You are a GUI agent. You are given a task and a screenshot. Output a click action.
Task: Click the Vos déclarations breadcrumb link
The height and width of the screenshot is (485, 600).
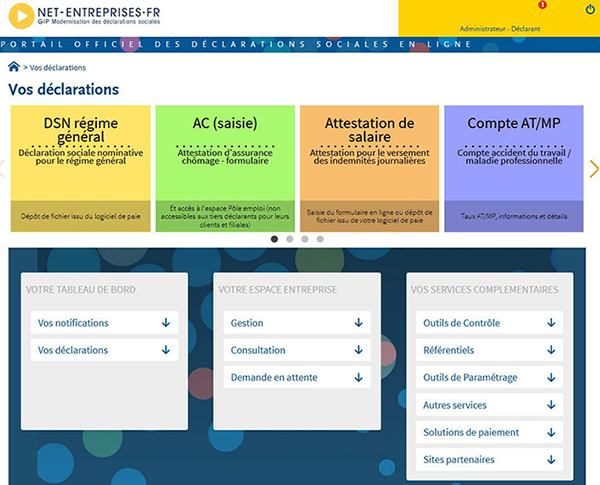coord(58,68)
